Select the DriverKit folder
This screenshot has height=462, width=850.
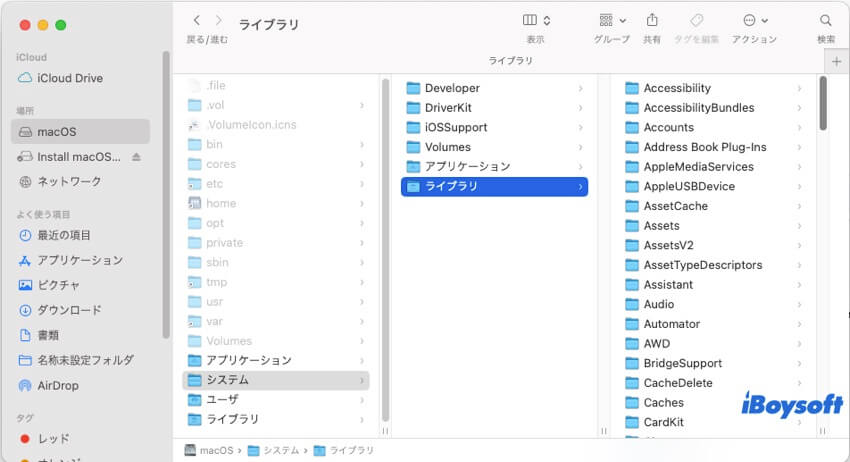click(x=494, y=107)
